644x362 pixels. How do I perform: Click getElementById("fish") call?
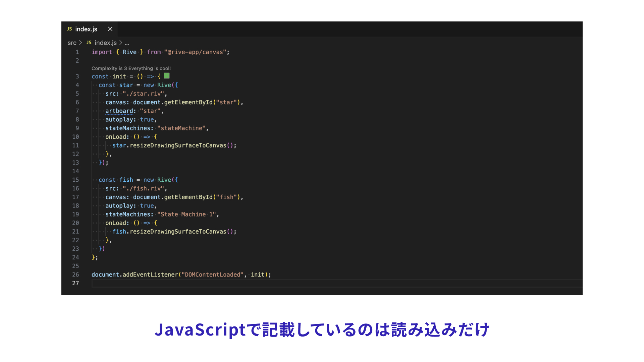pyautogui.click(x=202, y=197)
